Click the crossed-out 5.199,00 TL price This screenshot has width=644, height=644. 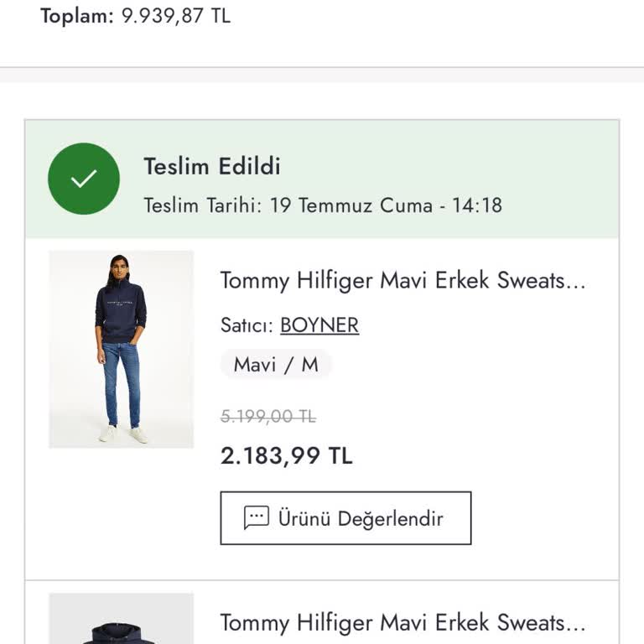pos(268,416)
